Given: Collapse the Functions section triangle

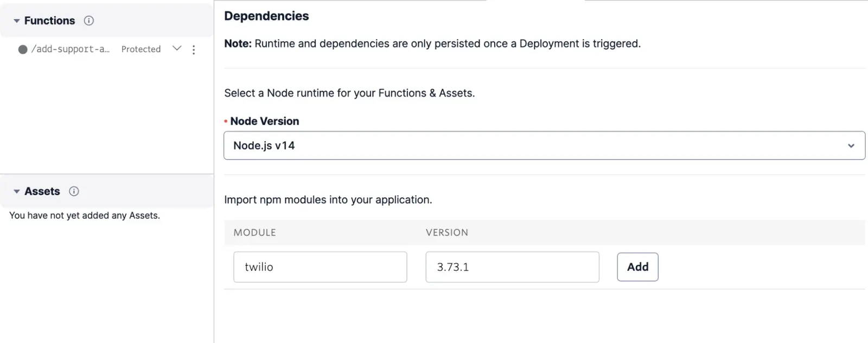Looking at the screenshot, I should pyautogui.click(x=17, y=21).
